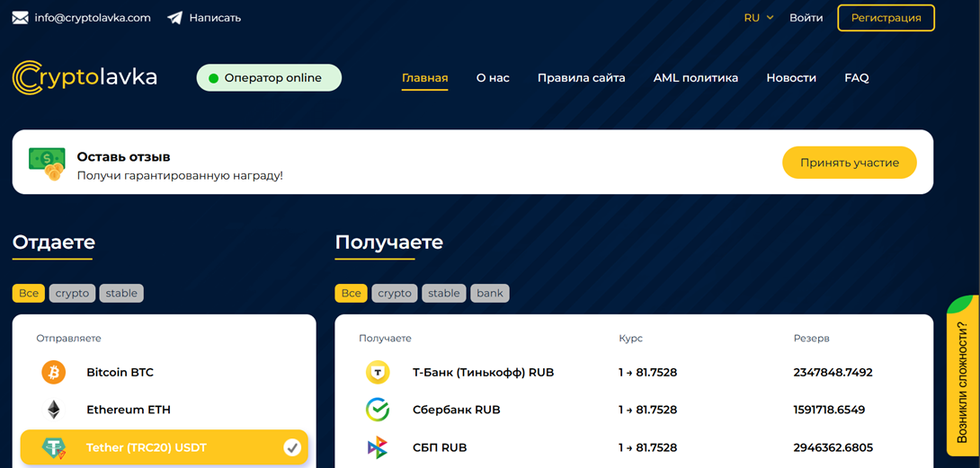Open the RU language dropdown
980x468 pixels.
coord(759,17)
